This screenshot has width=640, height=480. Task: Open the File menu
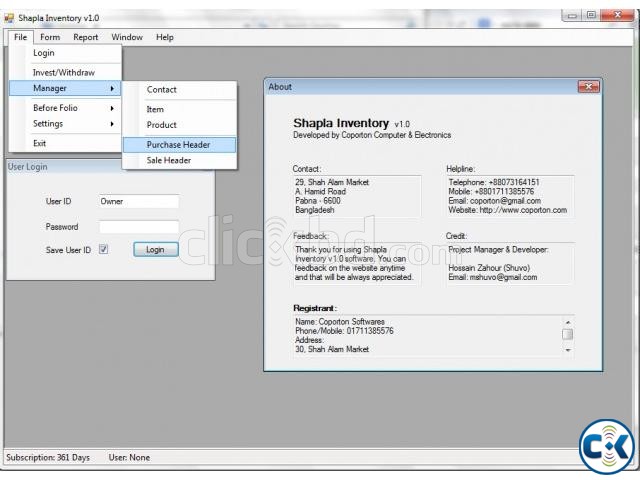pos(20,37)
